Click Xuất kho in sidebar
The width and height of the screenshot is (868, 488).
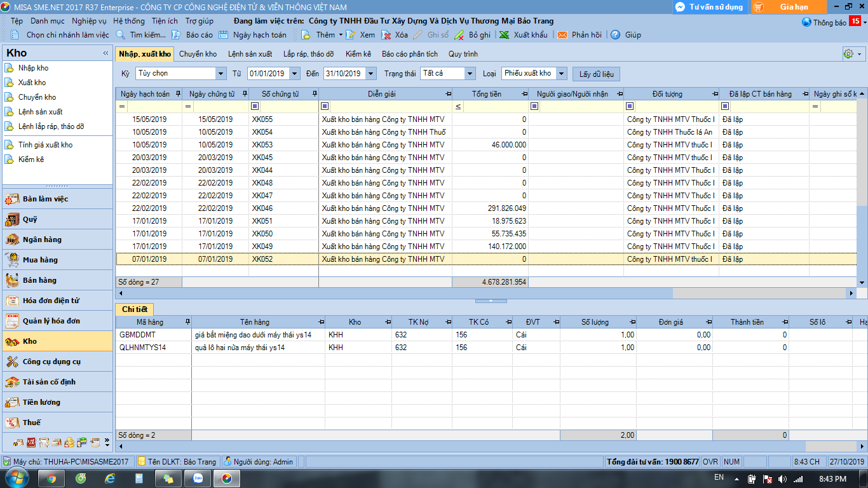pyautogui.click(x=32, y=83)
